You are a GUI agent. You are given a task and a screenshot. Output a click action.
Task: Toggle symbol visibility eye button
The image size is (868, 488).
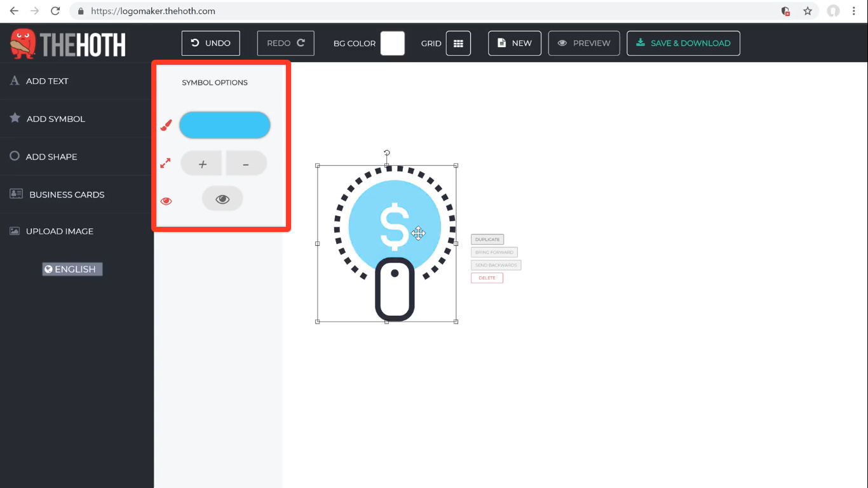click(222, 199)
